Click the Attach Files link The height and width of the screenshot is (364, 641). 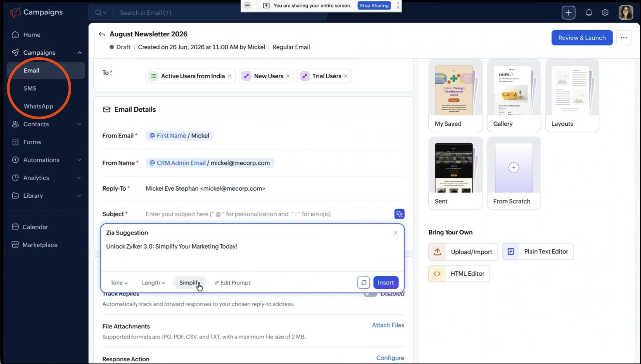(x=388, y=325)
